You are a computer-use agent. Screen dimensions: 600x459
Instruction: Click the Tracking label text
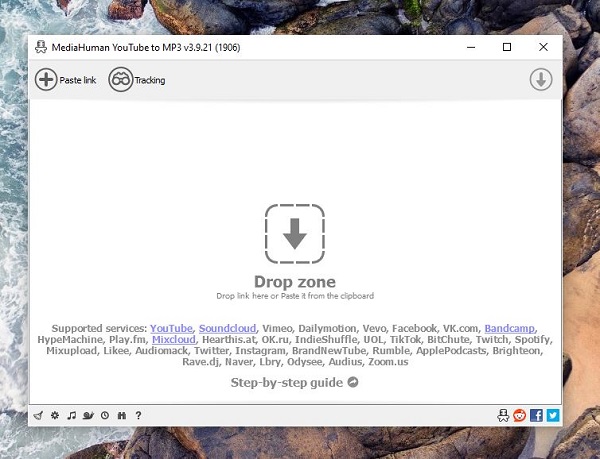coord(150,80)
